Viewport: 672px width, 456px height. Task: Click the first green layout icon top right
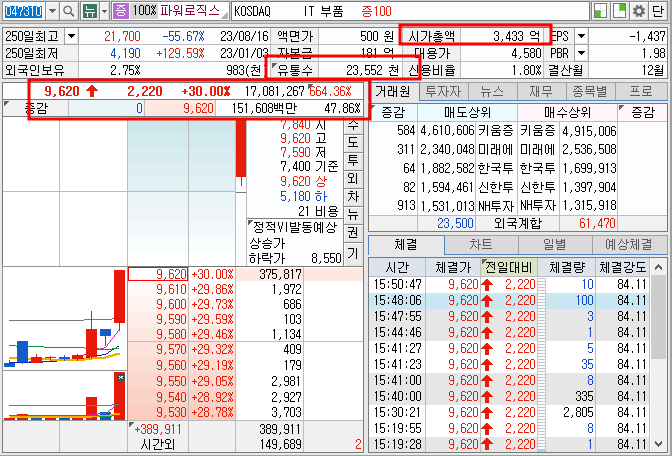tap(600, 11)
